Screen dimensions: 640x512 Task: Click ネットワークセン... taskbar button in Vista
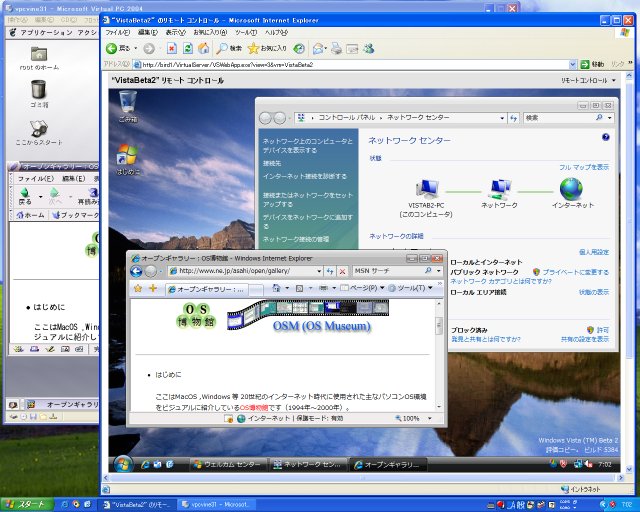(x=308, y=465)
